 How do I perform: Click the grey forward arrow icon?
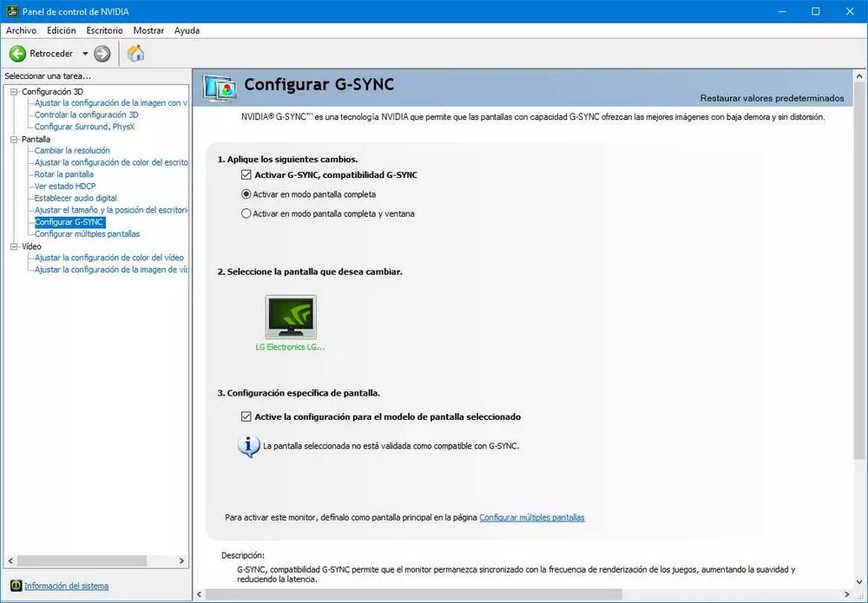102,54
